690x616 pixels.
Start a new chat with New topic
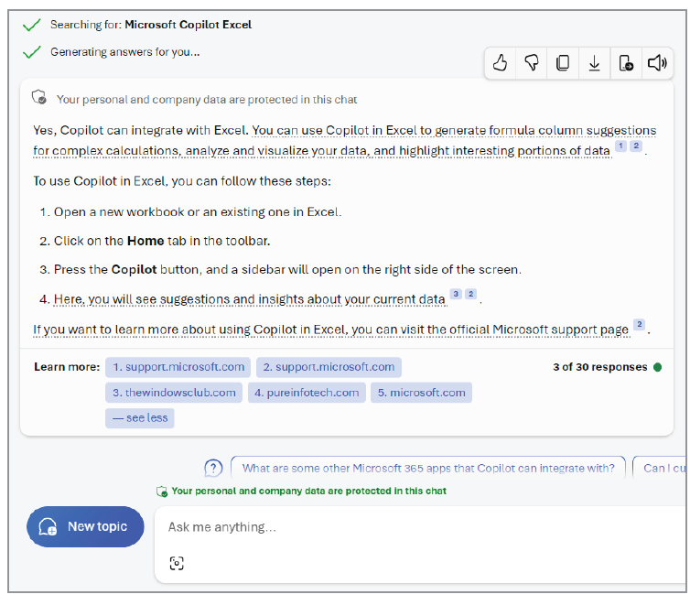click(x=85, y=526)
